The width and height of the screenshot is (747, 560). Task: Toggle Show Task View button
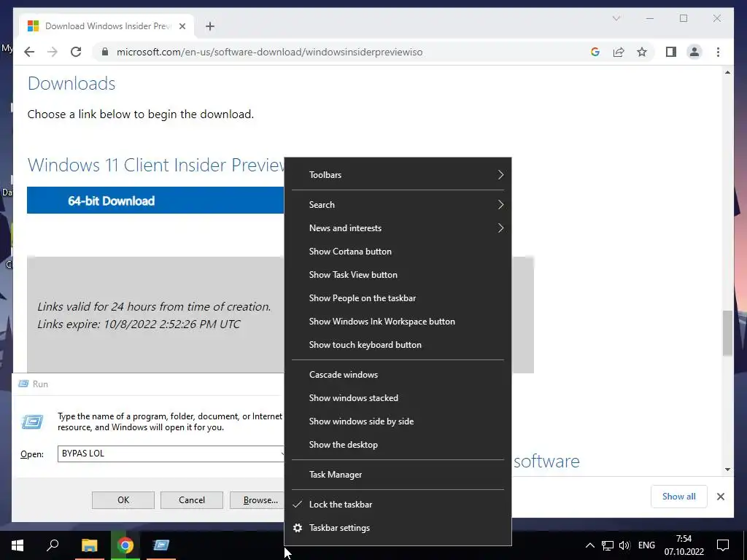coord(398,275)
